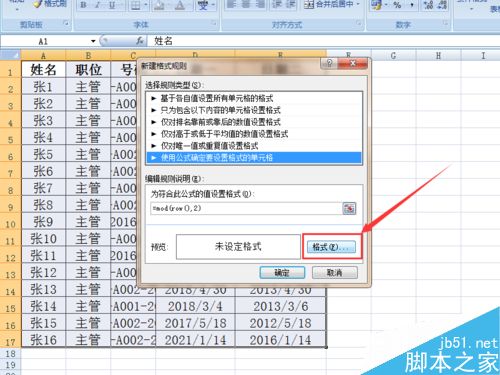Align text left in the ribbon
The height and width of the screenshot is (375, 500).
(231, 4)
